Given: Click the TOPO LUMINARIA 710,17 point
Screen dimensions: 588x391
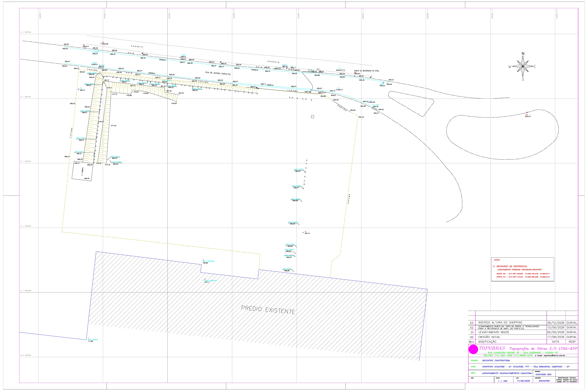Looking at the screenshot, I should (210, 280).
